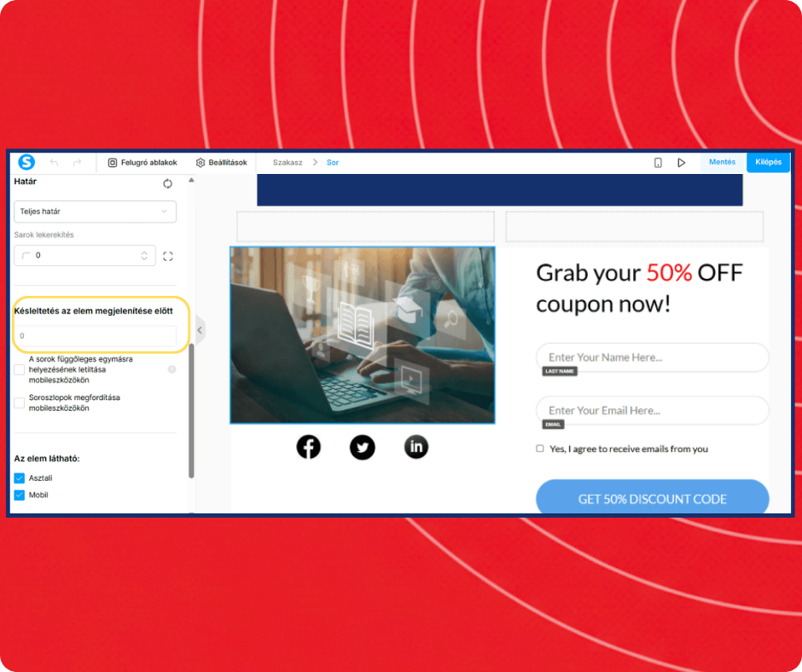
Task: Click the redo arrow icon
Action: coord(77,163)
